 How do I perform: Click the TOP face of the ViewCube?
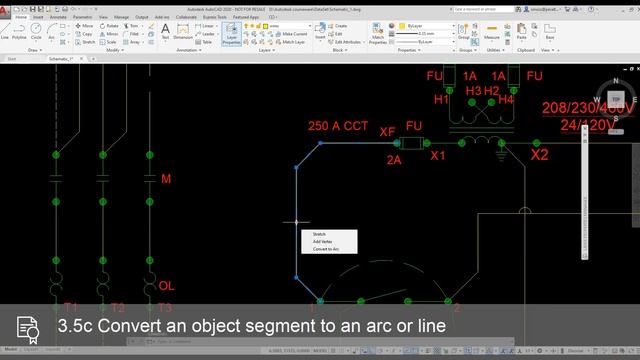click(616, 99)
